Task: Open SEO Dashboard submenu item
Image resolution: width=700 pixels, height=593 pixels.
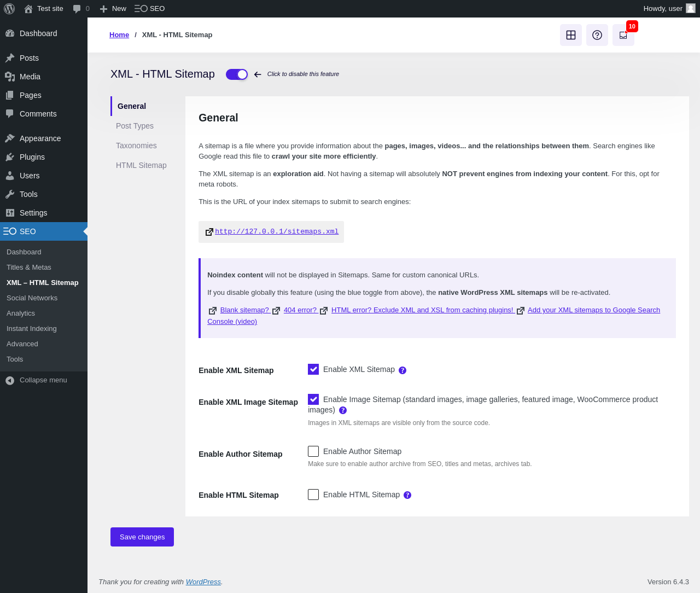Action: click(x=44, y=252)
